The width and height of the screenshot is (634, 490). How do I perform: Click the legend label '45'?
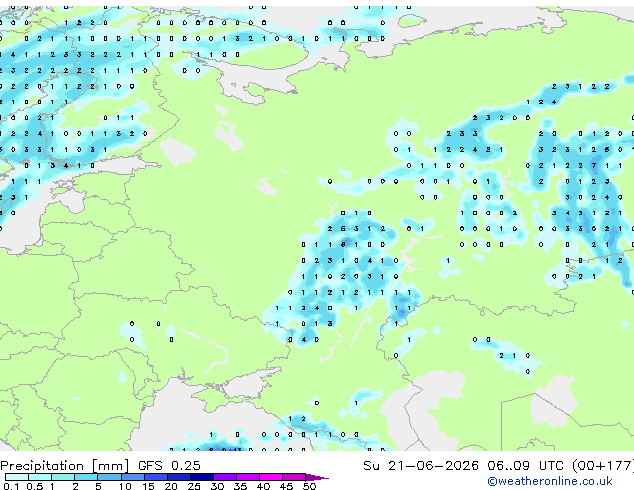tap(286, 486)
